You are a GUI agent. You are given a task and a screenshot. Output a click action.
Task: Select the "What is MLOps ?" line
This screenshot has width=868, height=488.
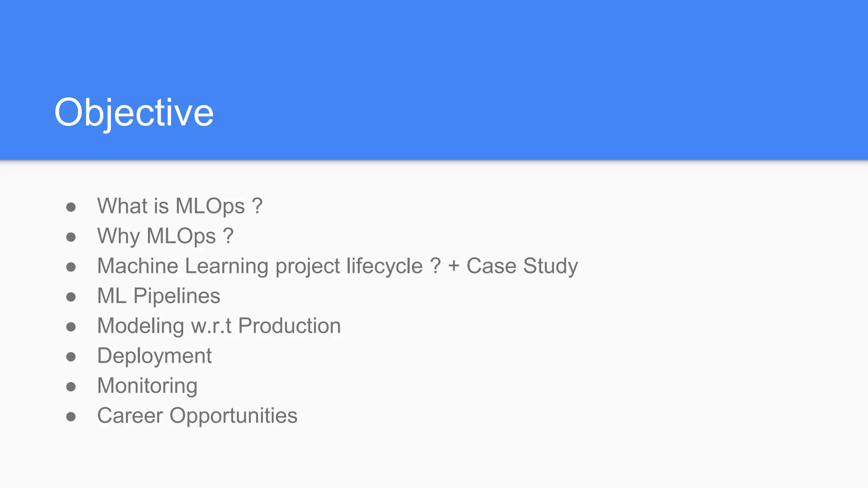coord(180,206)
